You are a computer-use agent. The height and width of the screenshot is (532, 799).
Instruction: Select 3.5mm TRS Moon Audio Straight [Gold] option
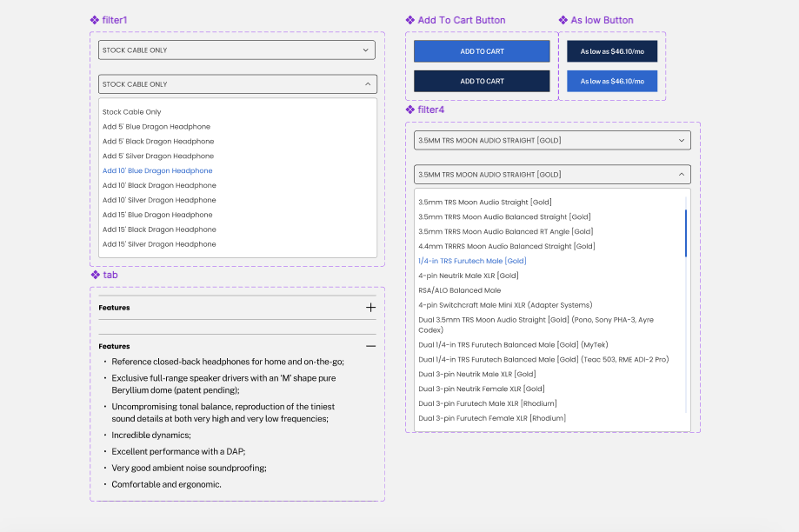click(x=485, y=203)
